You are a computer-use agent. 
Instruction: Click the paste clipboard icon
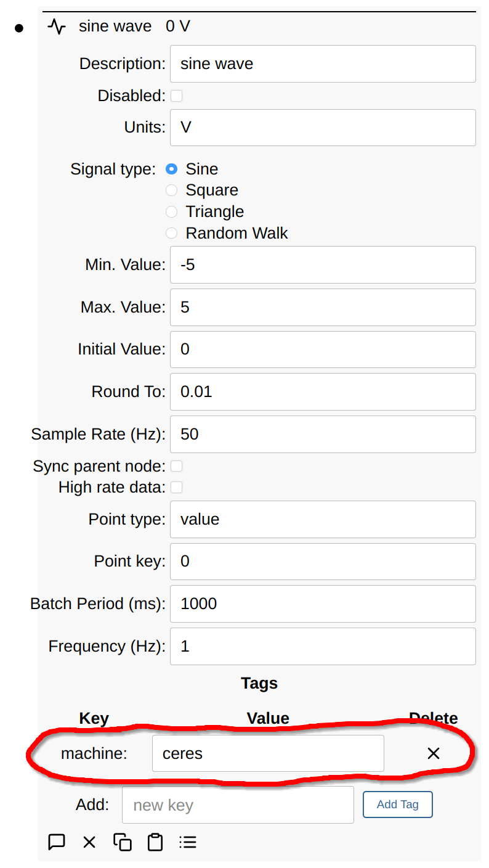[155, 842]
